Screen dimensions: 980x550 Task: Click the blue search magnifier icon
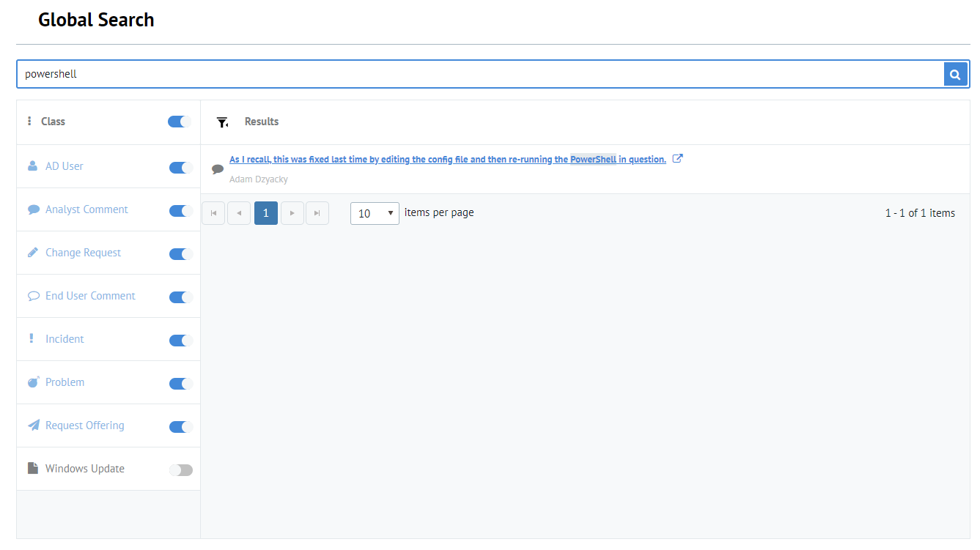(955, 73)
